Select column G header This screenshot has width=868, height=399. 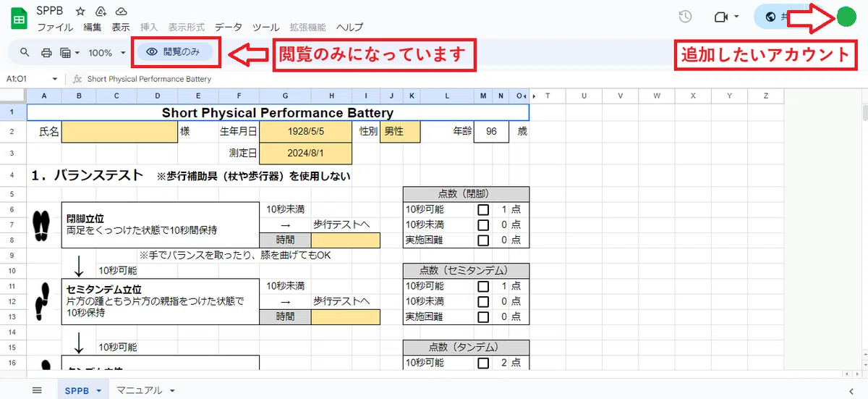[x=285, y=96]
